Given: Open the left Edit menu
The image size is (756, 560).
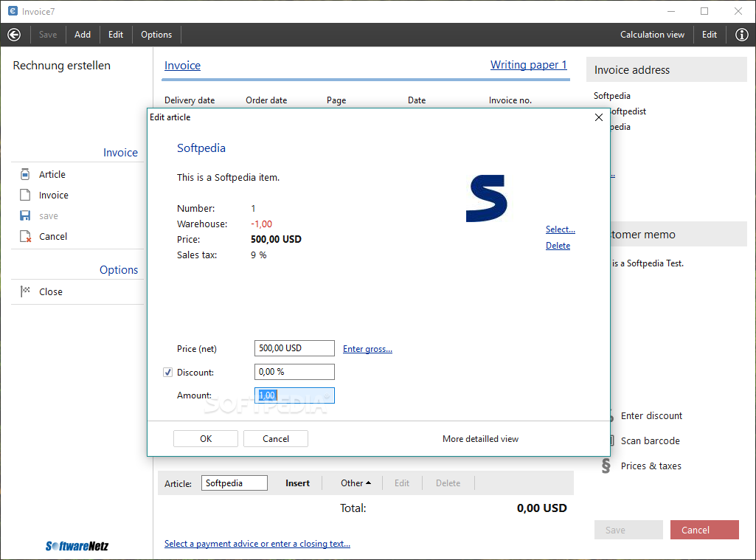Looking at the screenshot, I should coord(116,35).
